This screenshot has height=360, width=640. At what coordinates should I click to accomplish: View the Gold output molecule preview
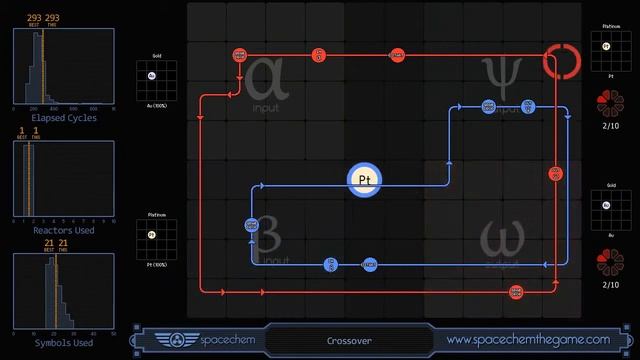tap(611, 210)
